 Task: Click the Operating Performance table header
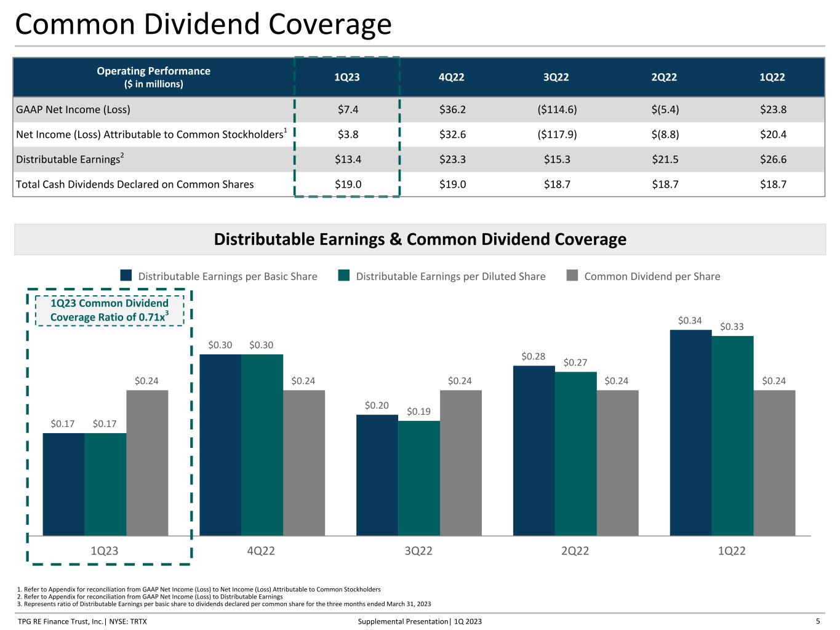click(154, 77)
